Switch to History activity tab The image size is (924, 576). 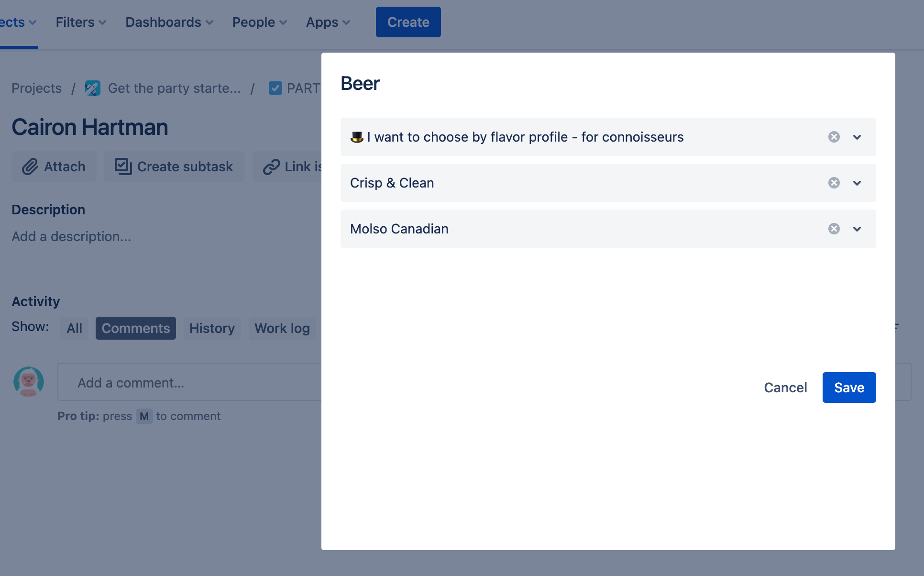pos(212,328)
